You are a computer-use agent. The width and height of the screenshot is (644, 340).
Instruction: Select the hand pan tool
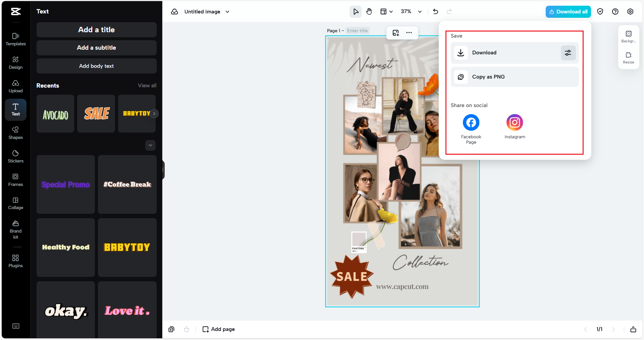369,12
